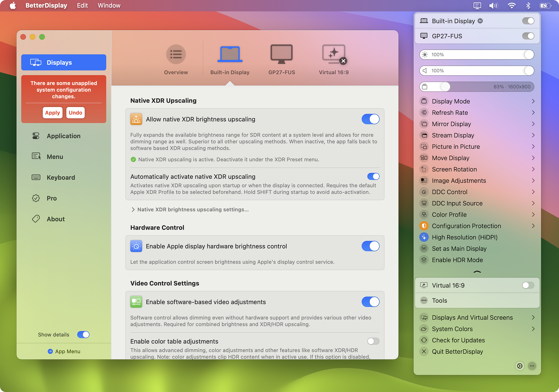
Task: Click the Stream Display icon
Action: tap(424, 135)
